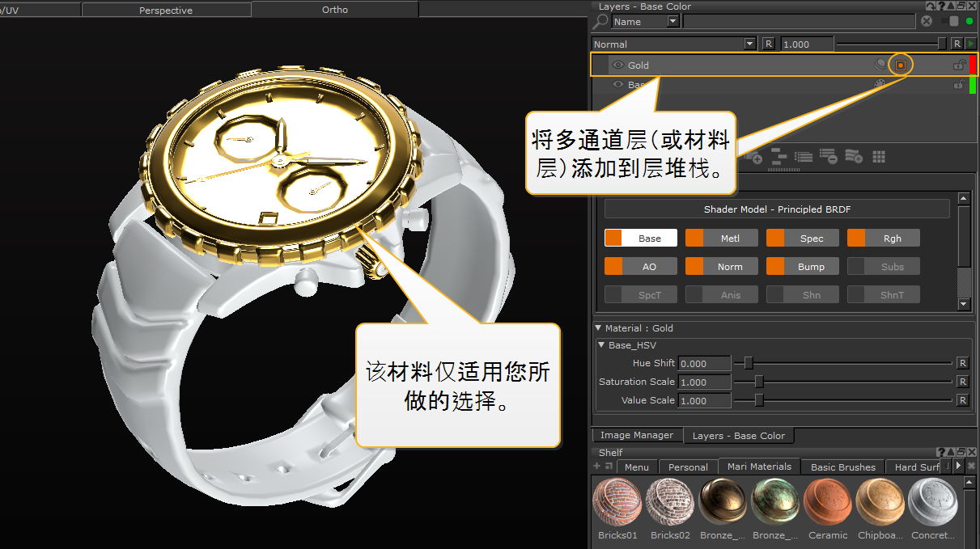Image resolution: width=980 pixels, height=549 pixels.
Task: Collapse the Base_HSV section
Action: [x=602, y=345]
